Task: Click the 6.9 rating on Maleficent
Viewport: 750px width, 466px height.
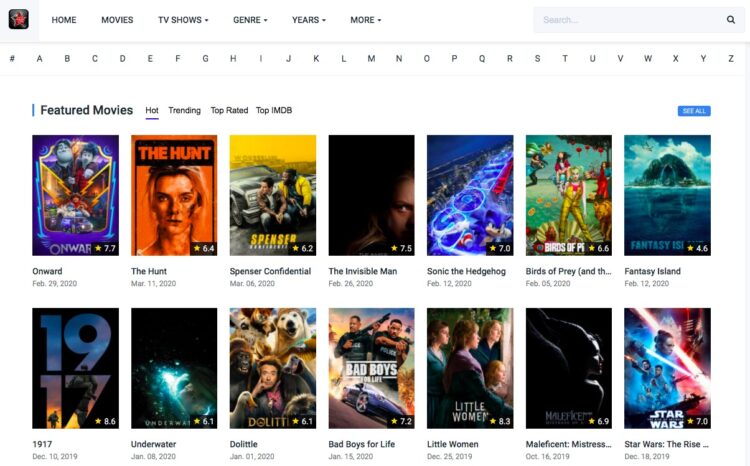Action: 599,422
